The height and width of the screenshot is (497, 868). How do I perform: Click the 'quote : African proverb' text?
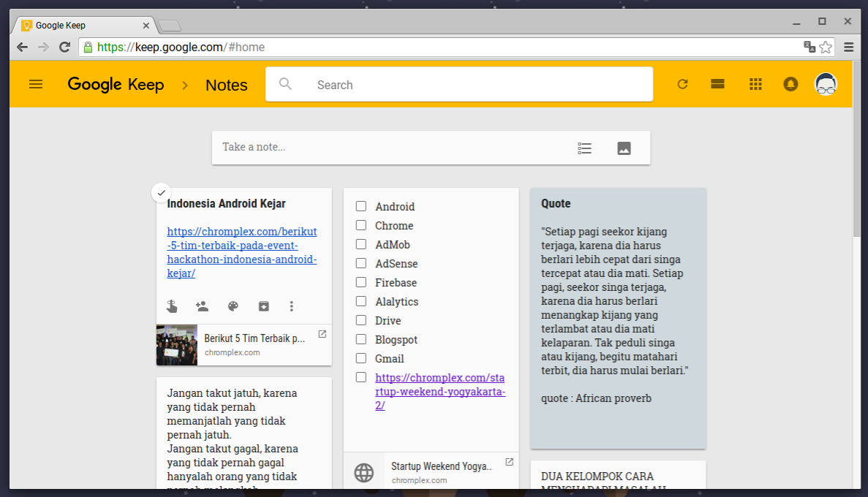[596, 398]
